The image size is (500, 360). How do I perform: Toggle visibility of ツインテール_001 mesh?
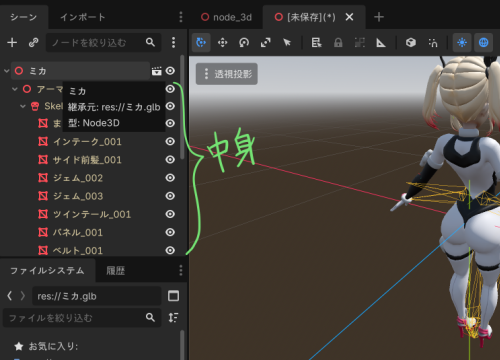pos(170,214)
